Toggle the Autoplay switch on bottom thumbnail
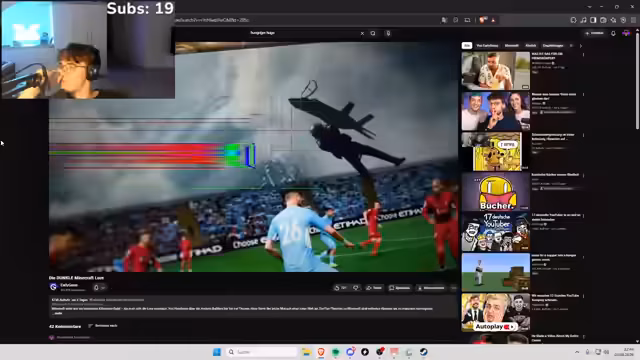 [507, 327]
